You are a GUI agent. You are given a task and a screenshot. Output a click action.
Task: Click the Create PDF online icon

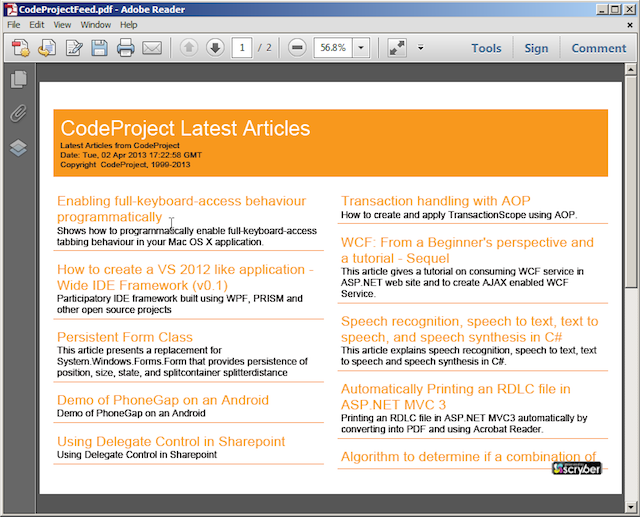coord(20,48)
